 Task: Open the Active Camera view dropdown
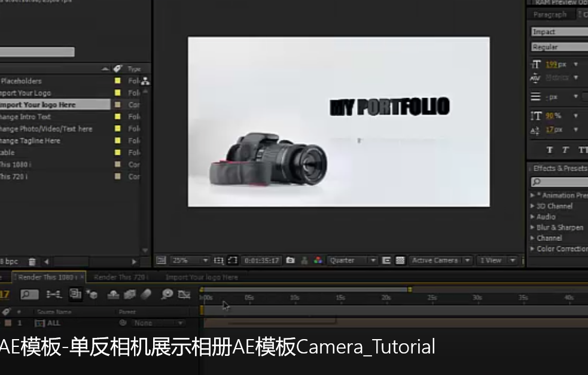point(441,260)
